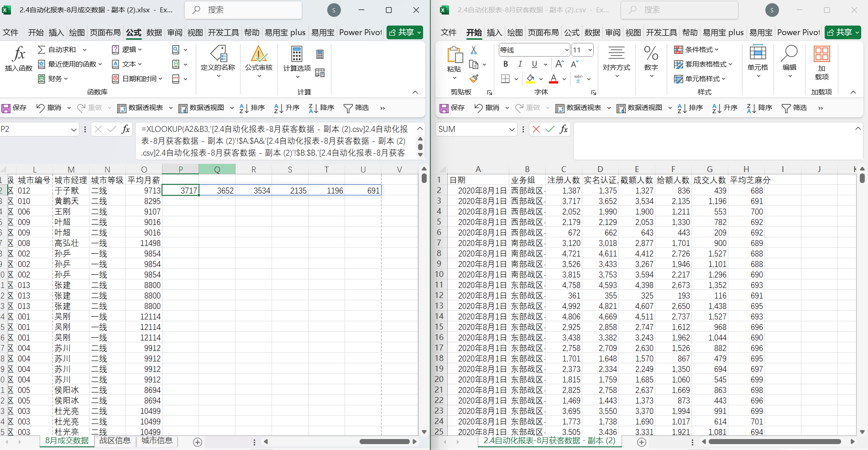The height and width of the screenshot is (450, 868).
Task: Open Text functions dropdown
Action: click(x=127, y=64)
